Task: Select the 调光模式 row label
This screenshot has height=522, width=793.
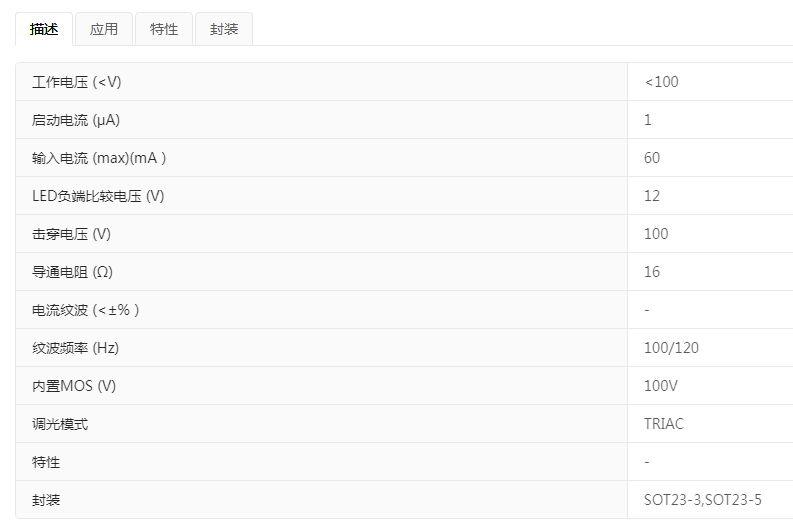Action: 60,424
